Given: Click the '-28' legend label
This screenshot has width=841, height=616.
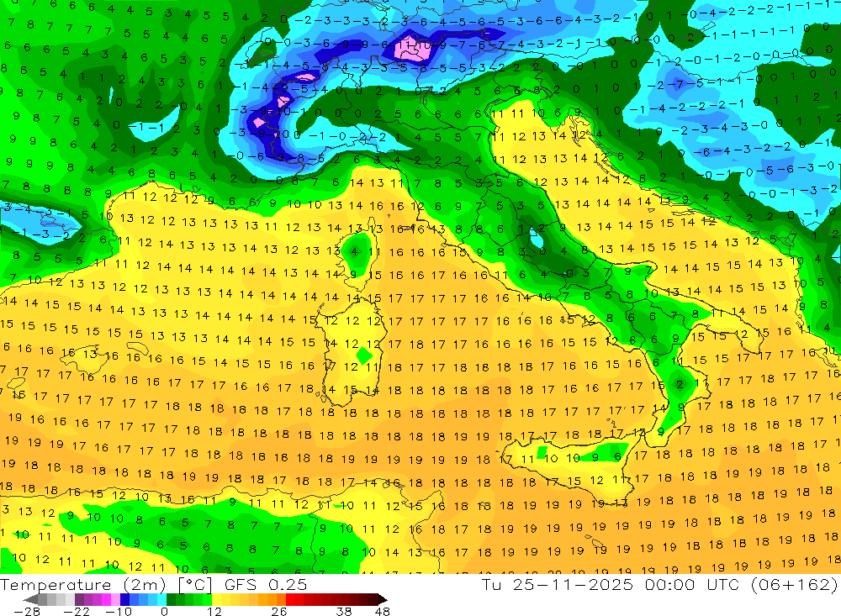Looking at the screenshot, I should coord(27,612).
